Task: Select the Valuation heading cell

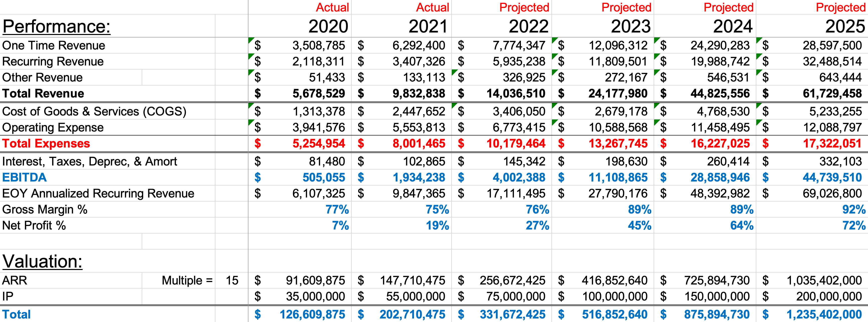Action: [43, 261]
